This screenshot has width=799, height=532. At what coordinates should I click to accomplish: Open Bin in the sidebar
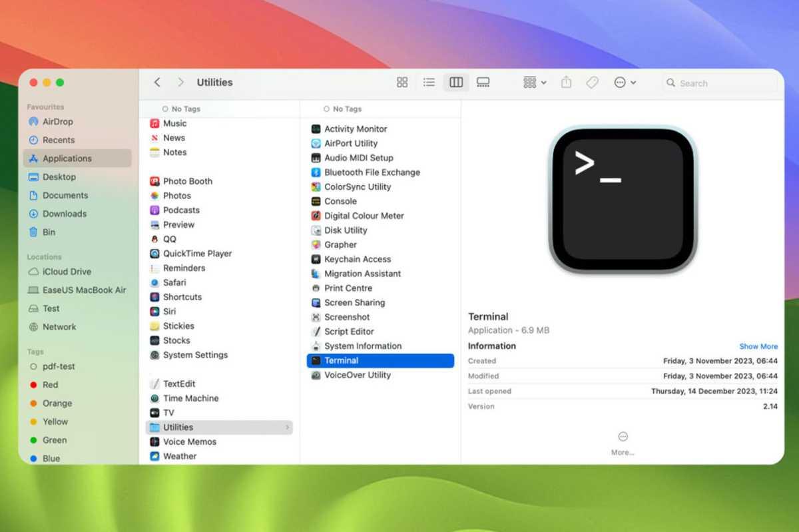49,232
